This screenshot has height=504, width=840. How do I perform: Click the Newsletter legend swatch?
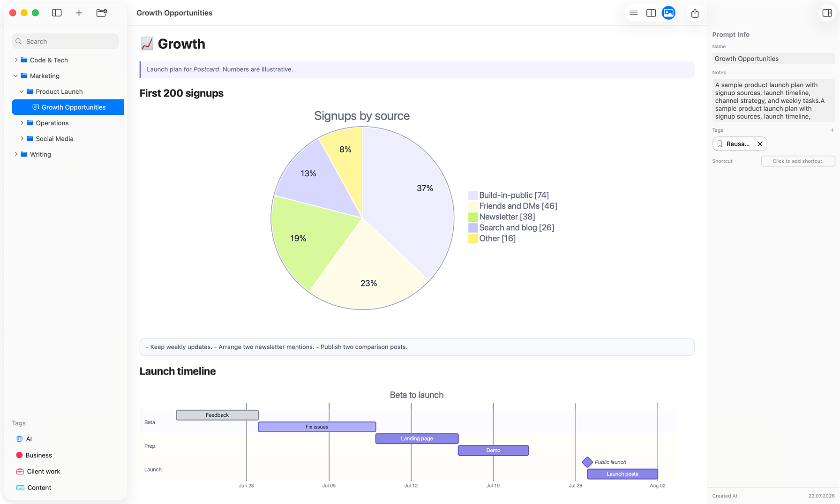(x=473, y=217)
